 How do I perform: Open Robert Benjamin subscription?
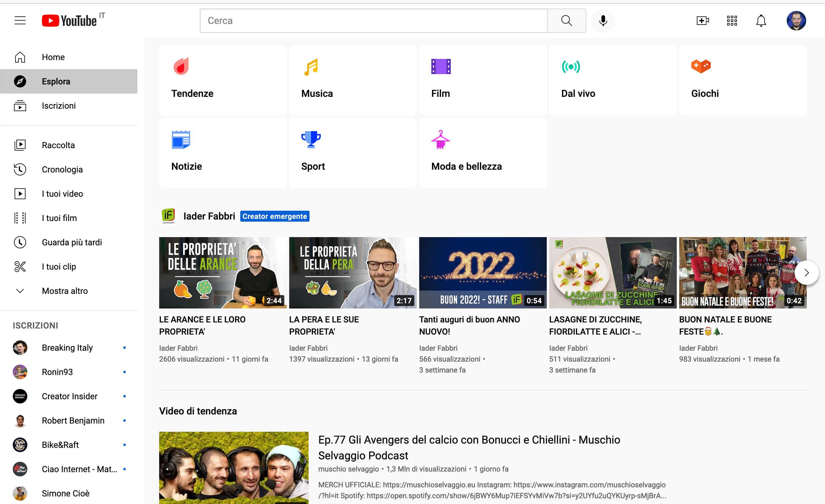(x=69, y=421)
